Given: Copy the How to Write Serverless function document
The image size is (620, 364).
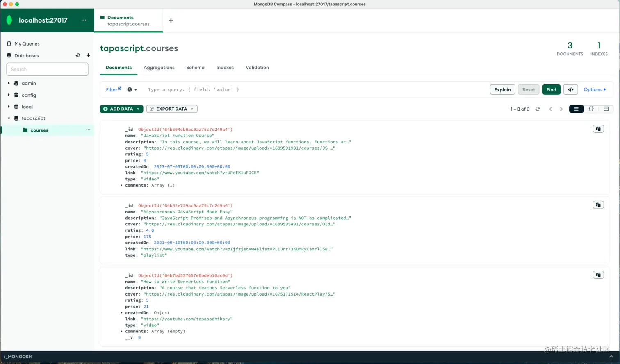Looking at the screenshot, I should [598, 275].
